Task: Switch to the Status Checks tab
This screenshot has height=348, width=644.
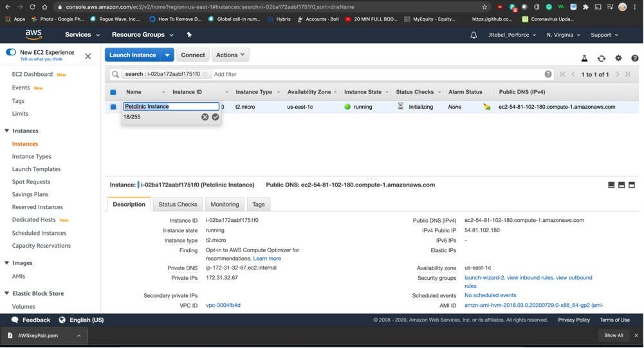Action: click(x=178, y=204)
